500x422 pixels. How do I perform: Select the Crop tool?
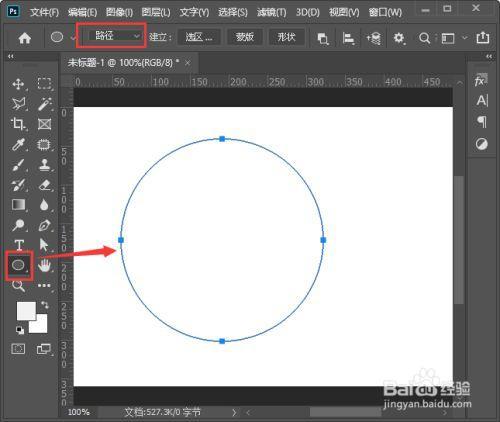[18, 124]
